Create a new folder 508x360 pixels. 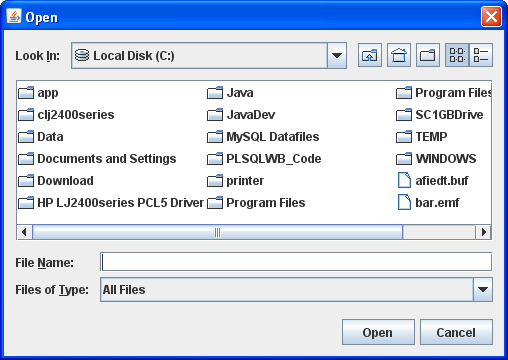pyautogui.click(x=428, y=55)
